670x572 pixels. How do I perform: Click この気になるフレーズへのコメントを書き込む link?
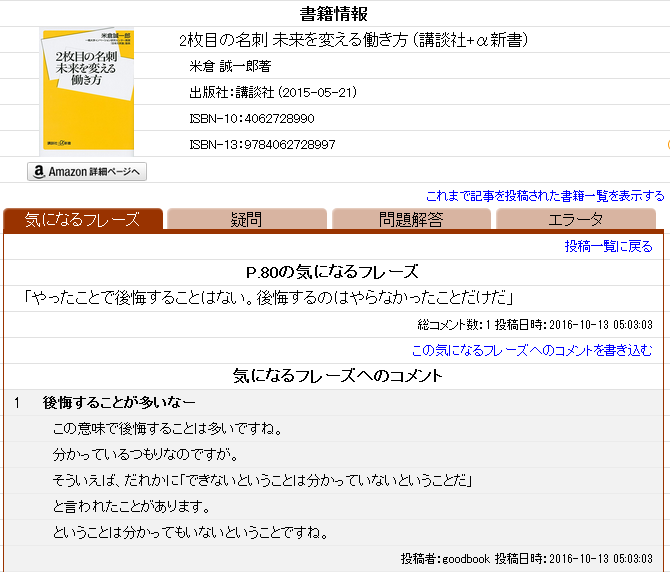532,350
